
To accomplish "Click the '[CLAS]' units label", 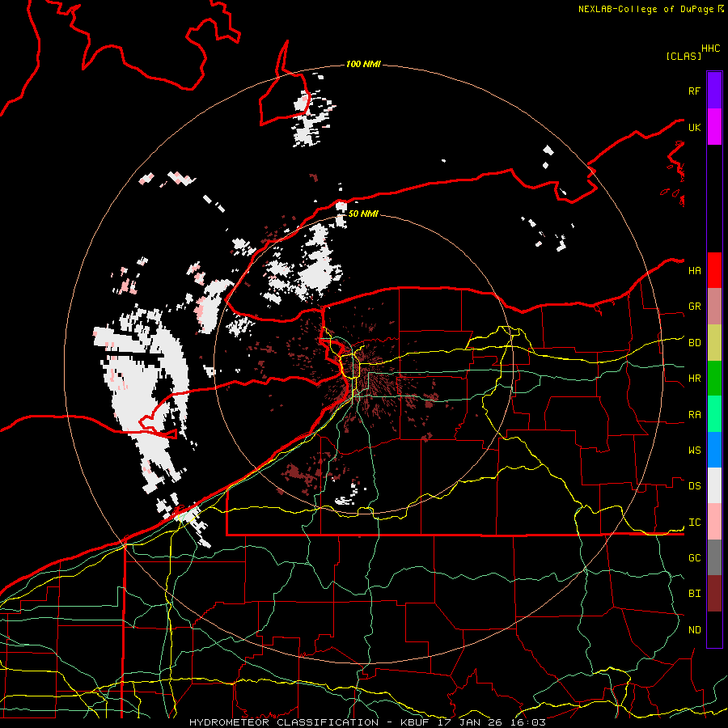I will pyautogui.click(x=684, y=56).
